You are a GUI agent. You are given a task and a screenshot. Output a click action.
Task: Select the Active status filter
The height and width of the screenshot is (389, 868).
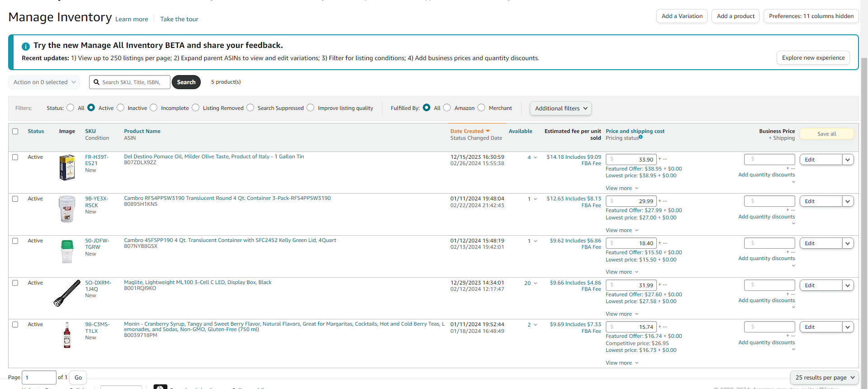pos(91,108)
